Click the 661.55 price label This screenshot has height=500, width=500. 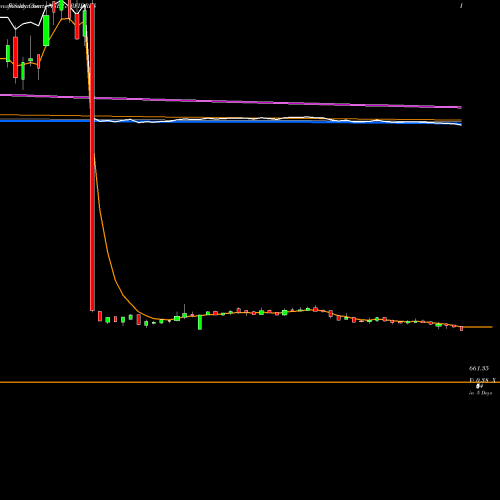click(x=479, y=368)
